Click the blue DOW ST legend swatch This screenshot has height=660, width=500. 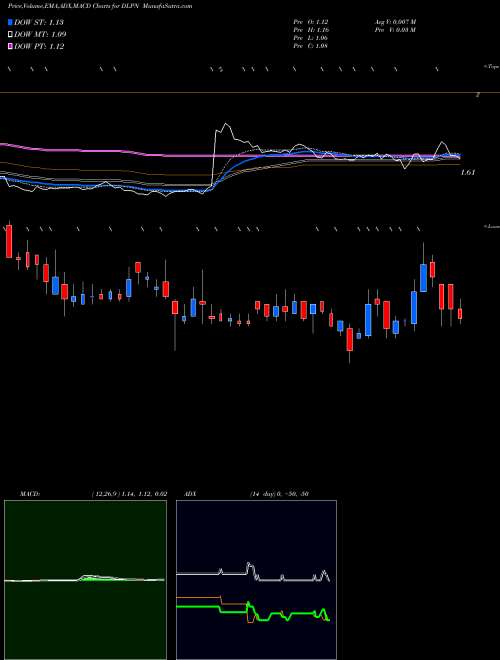tap(11, 22)
